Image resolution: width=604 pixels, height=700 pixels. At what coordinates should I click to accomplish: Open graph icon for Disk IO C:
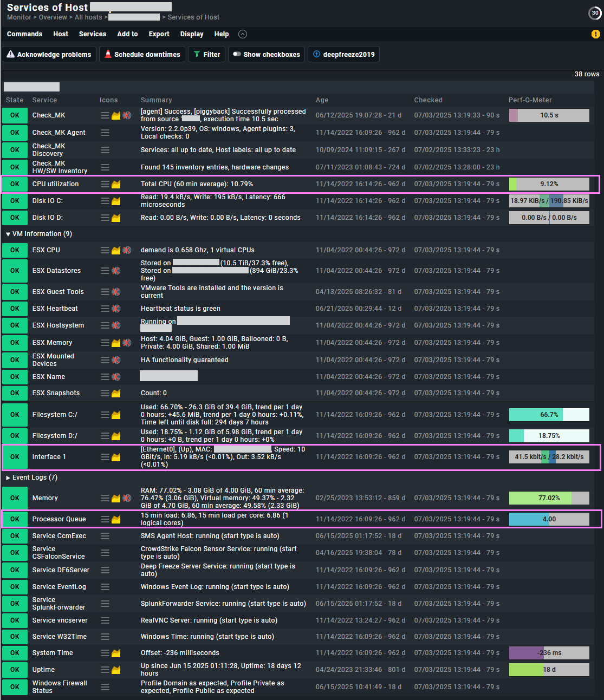click(x=116, y=201)
